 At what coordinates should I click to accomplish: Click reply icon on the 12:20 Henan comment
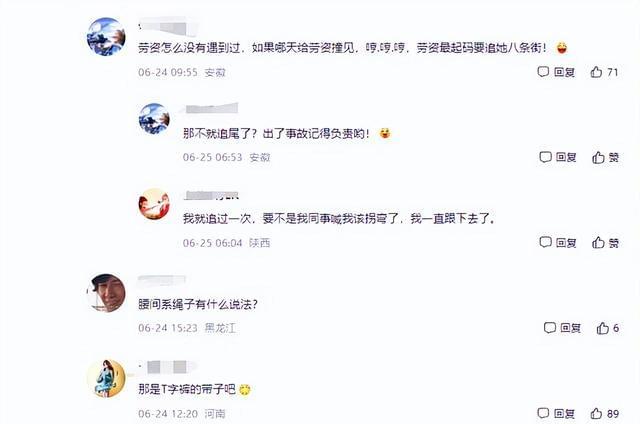pos(543,413)
